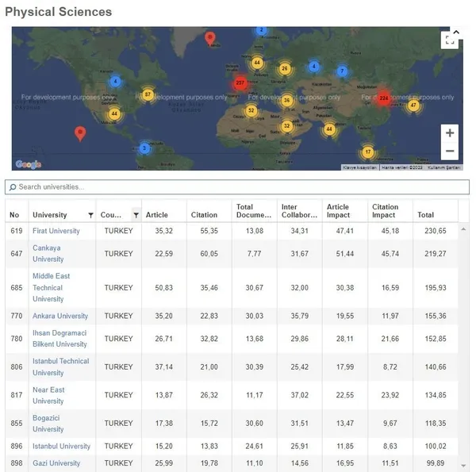This screenshot has width=476, height=472.
Task: Click the Google logo on the map
Action: (x=29, y=164)
